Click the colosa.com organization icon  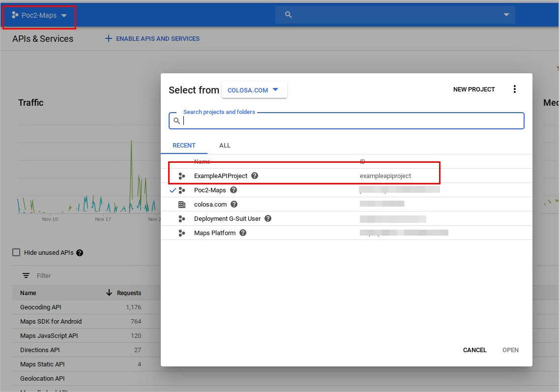tap(182, 204)
